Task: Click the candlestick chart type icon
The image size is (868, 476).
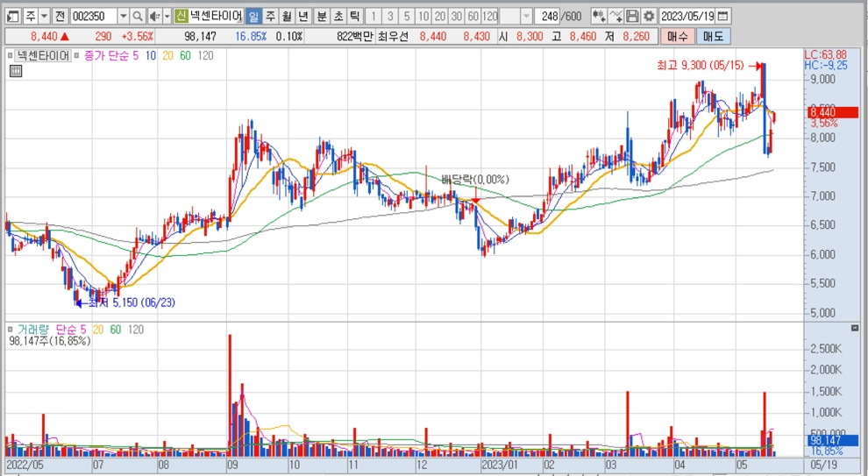Action: coord(599,16)
